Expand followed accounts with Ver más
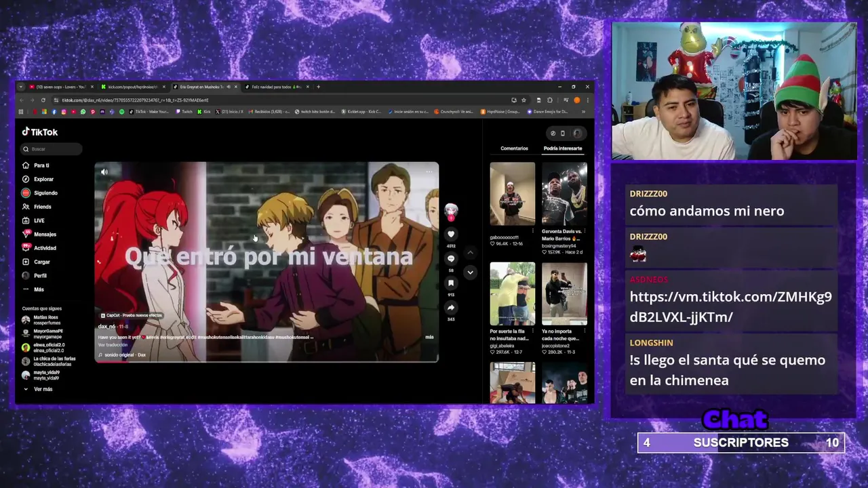Screen dimensions: 868x488 pyautogui.click(x=38, y=389)
